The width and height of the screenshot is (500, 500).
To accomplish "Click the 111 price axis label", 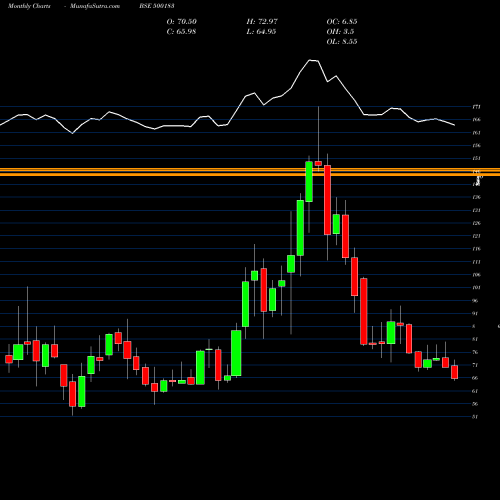I will [x=476, y=262].
